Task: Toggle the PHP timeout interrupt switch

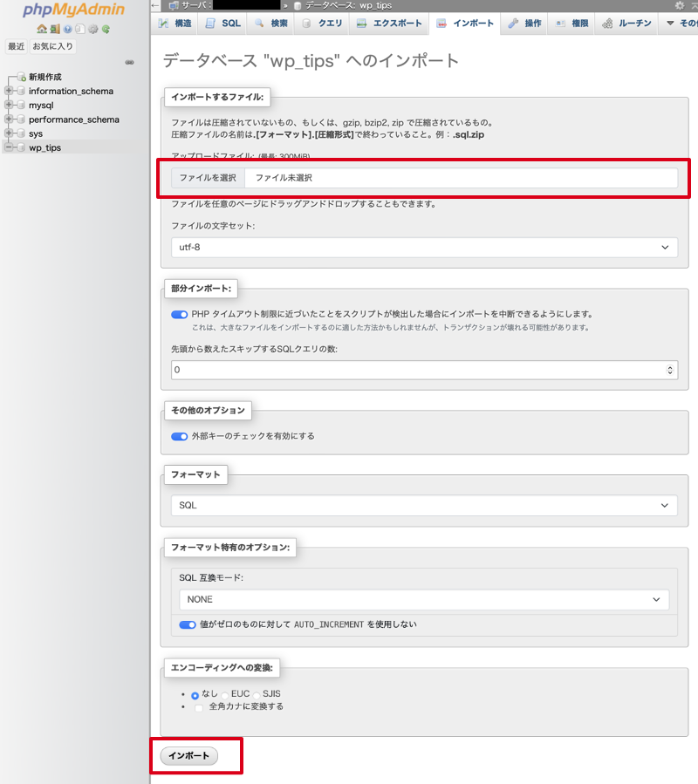Action: click(x=179, y=315)
